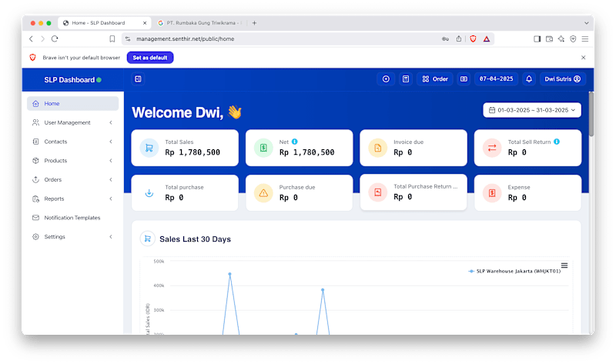The image size is (616, 364).
Task: Open the notifications bell
Action: pos(529,79)
